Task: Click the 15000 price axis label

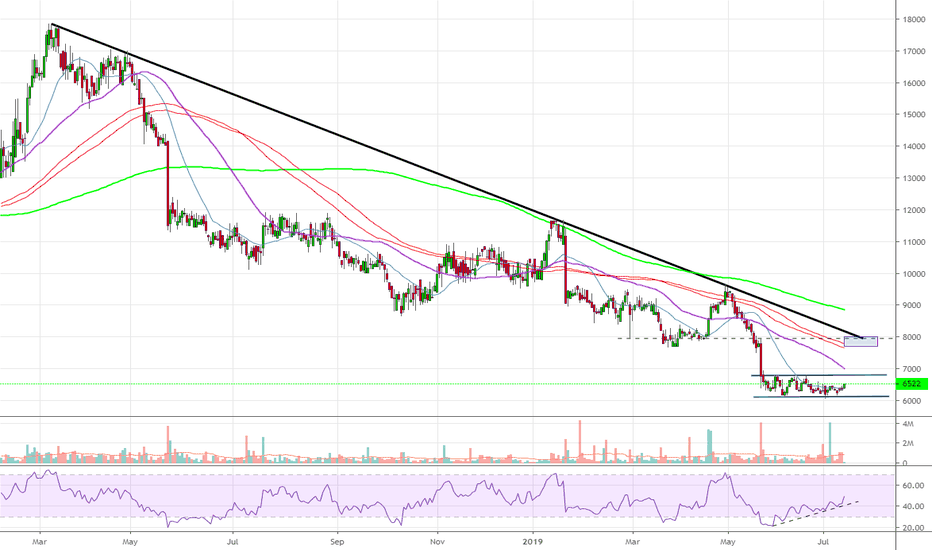Action: (x=914, y=115)
